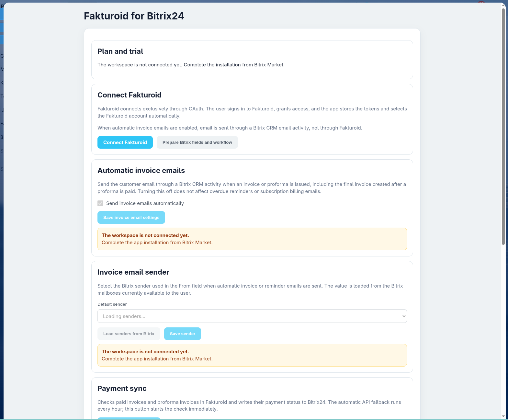Click the partially visible button under Payment sync
508x420 pixels.
(129, 418)
